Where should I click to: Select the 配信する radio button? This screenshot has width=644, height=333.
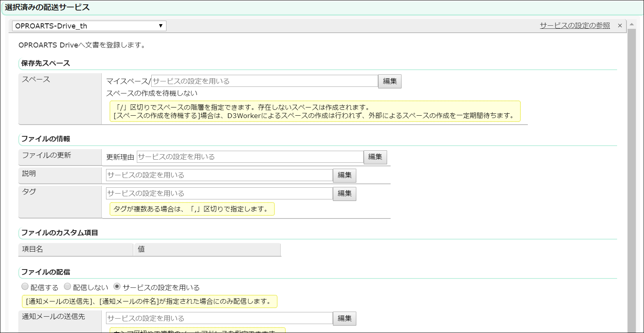25,287
